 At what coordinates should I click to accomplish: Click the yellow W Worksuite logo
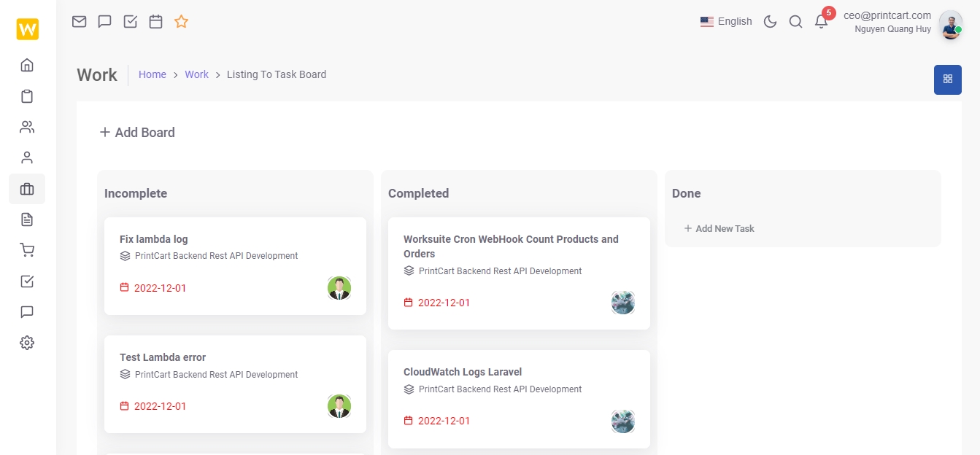pyautogui.click(x=28, y=29)
